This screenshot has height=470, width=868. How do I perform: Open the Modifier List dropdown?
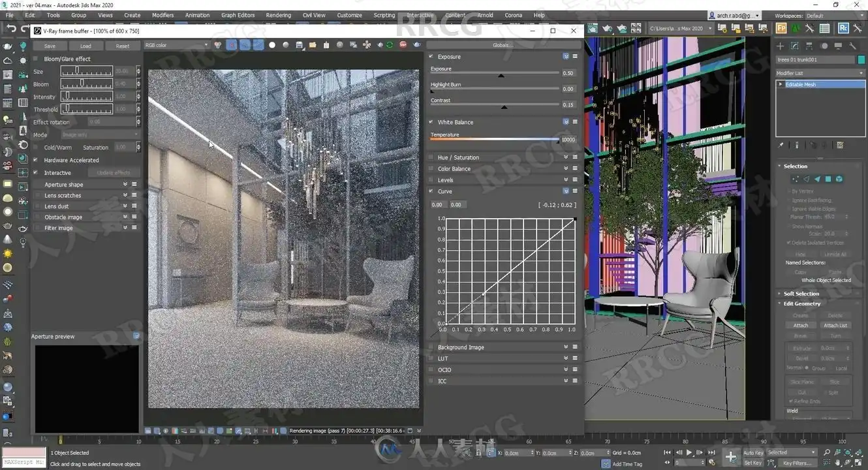[x=819, y=73]
